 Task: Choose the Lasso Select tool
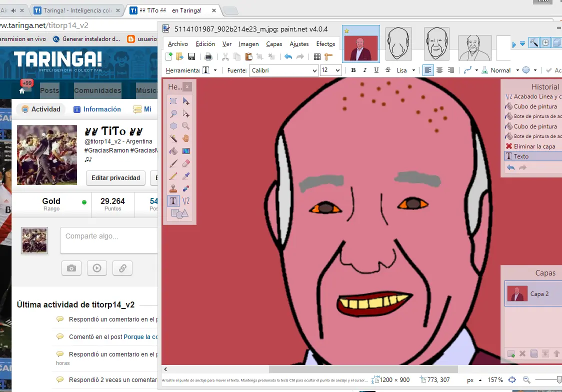pyautogui.click(x=173, y=113)
